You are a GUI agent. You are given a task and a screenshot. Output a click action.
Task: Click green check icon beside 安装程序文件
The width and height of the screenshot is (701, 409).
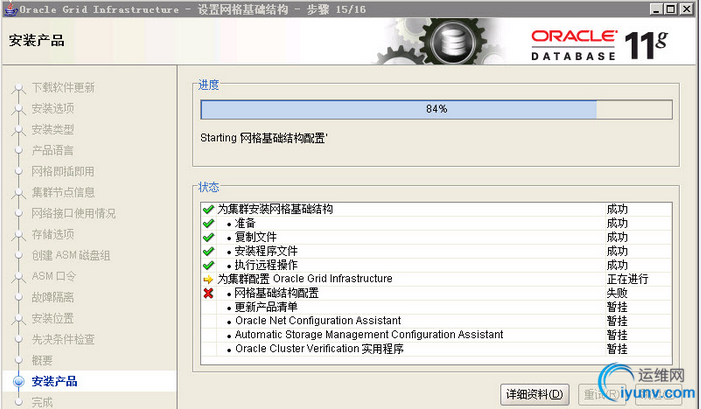(x=208, y=251)
